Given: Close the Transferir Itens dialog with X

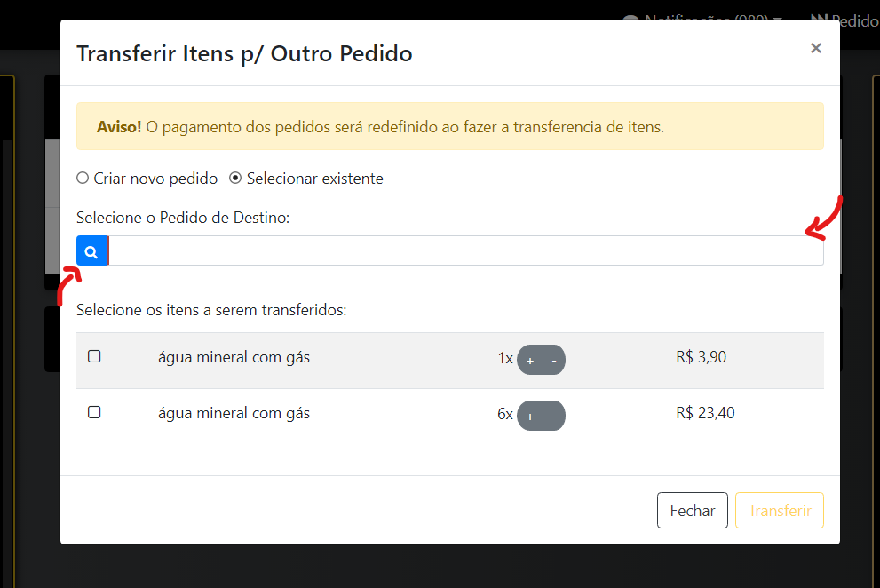Looking at the screenshot, I should point(815,48).
